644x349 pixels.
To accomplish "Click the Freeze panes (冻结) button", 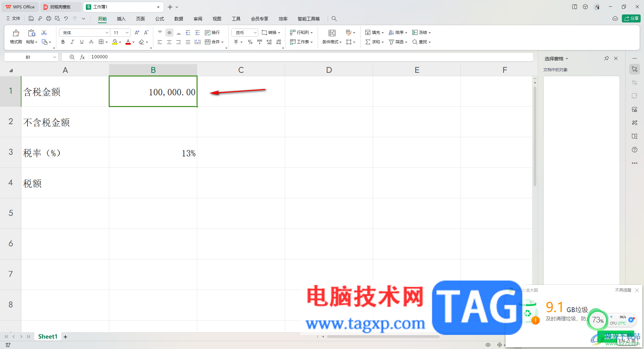I will point(421,33).
